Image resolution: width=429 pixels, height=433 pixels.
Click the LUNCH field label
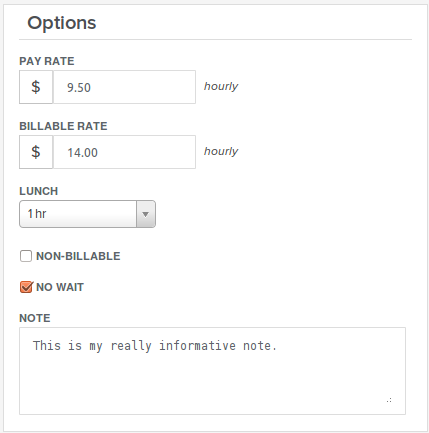(39, 191)
